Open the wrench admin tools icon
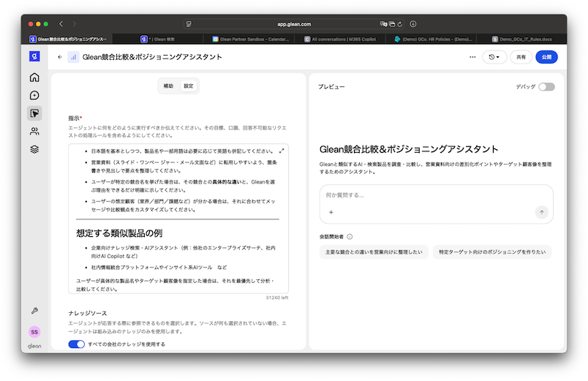588x381 pixels. point(34,311)
